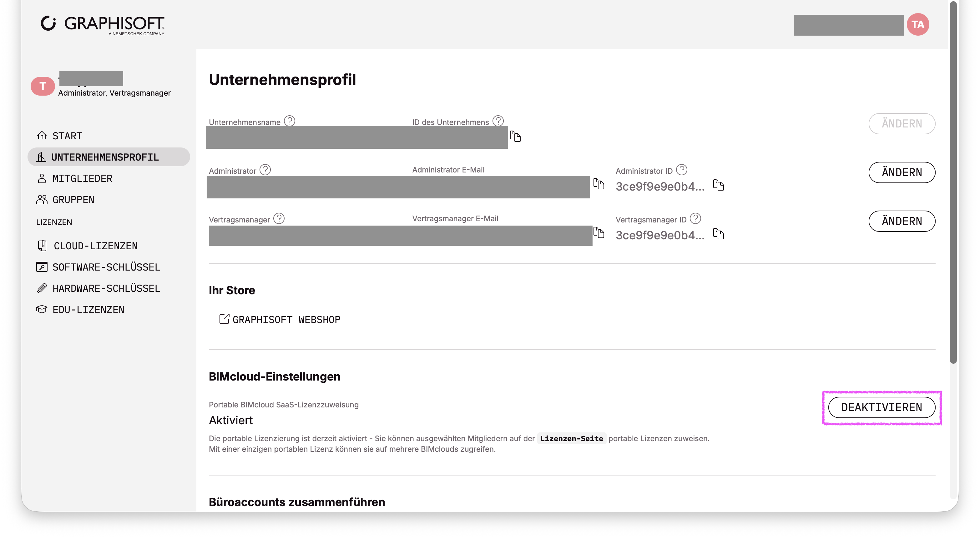980x538 pixels.
Task: Show help for Administrator field
Action: click(265, 170)
